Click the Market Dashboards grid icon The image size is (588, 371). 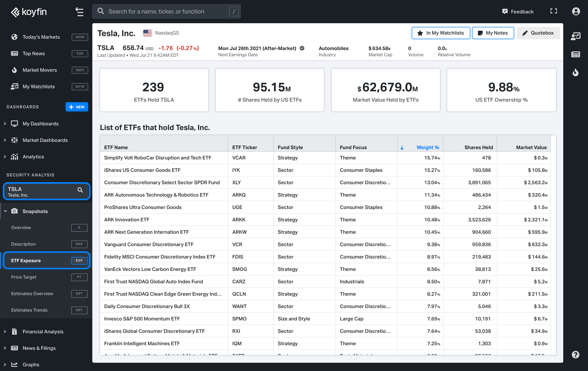[14, 140]
